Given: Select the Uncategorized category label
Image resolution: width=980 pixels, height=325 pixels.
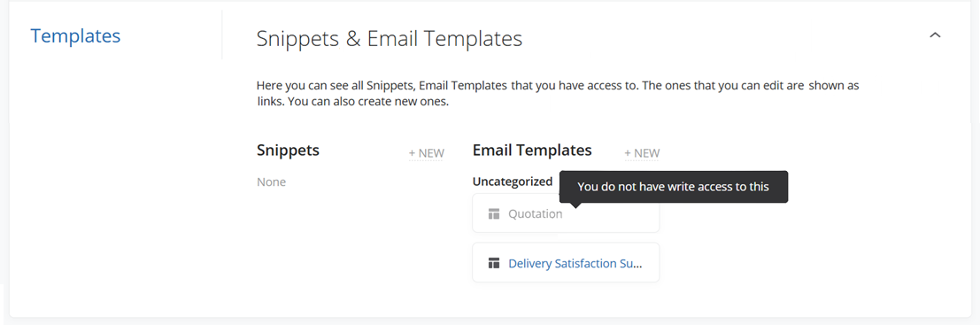Looking at the screenshot, I should (513, 182).
